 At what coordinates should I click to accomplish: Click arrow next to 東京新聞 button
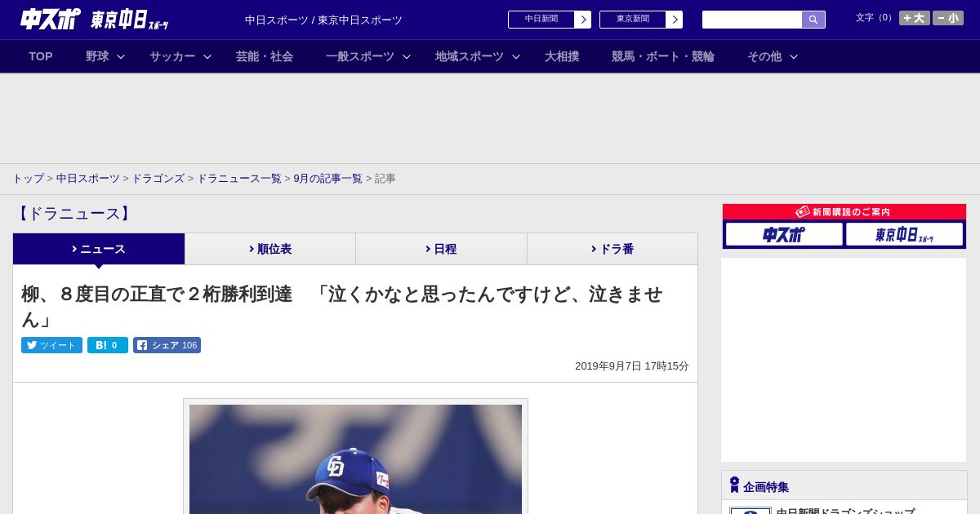(675, 20)
